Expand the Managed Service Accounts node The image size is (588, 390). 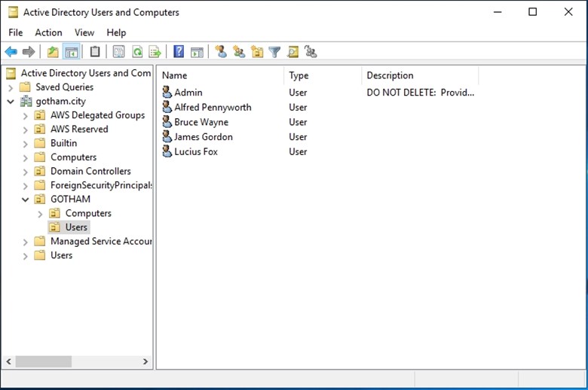(x=26, y=242)
